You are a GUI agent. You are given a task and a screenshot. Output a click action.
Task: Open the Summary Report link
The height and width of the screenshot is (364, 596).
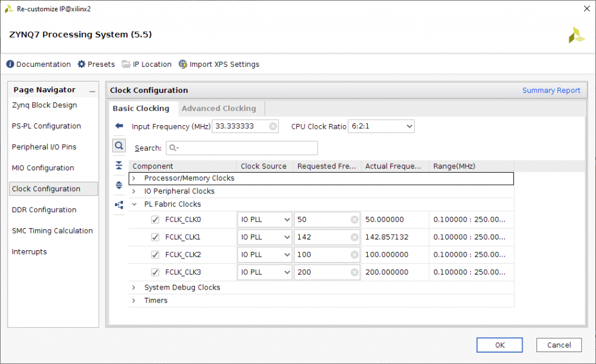(551, 91)
